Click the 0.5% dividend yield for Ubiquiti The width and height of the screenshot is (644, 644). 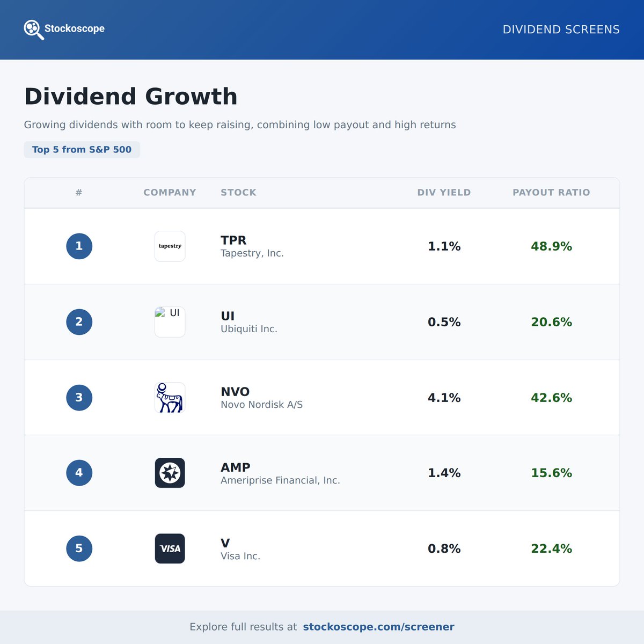click(x=444, y=322)
